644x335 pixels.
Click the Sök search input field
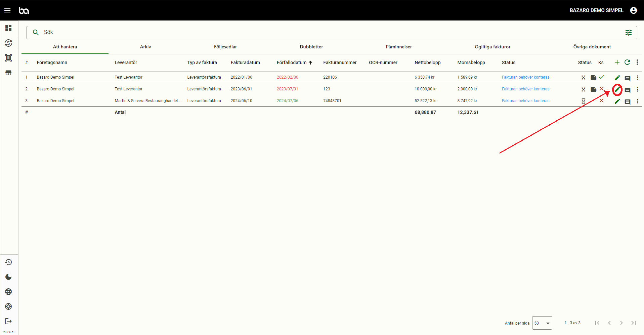332,32
